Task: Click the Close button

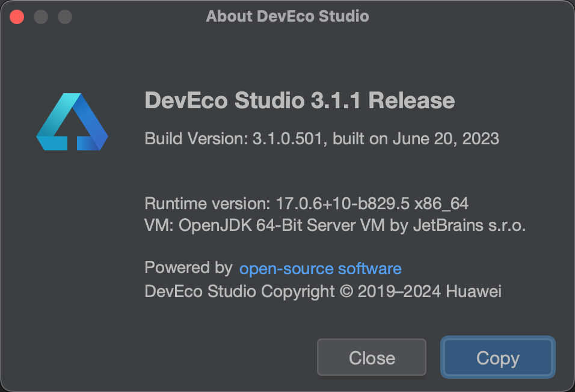Action: pos(372,358)
